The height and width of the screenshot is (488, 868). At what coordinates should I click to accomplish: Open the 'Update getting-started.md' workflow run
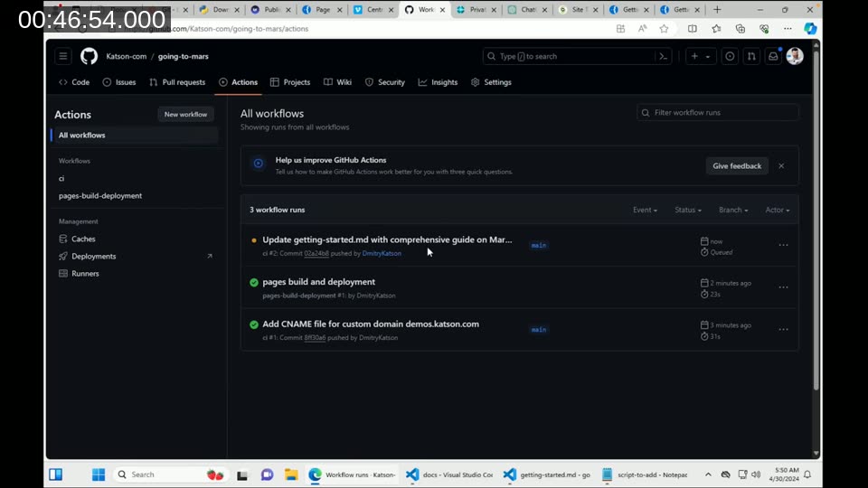387,239
